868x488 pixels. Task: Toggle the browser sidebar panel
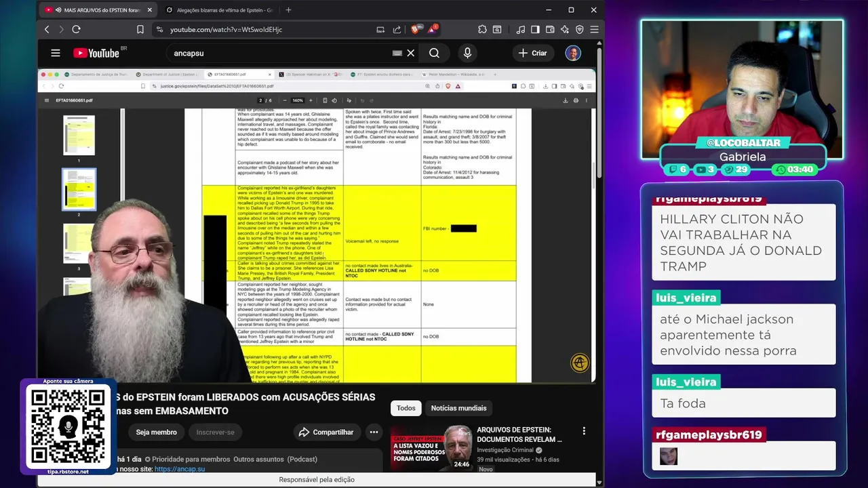click(x=535, y=29)
